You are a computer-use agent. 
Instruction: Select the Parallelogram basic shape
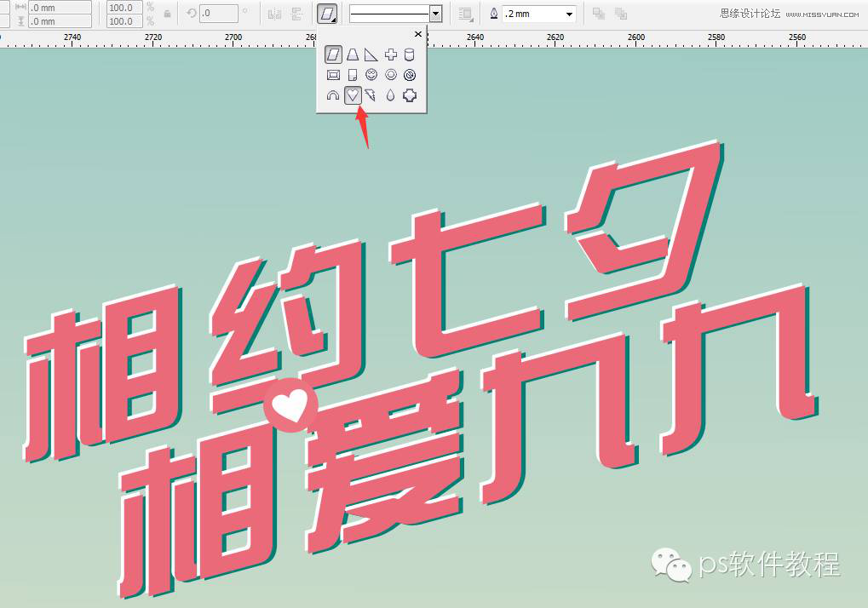click(x=334, y=54)
